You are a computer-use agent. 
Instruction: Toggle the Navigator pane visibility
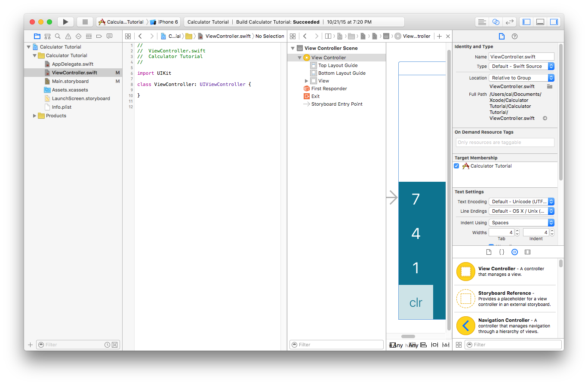[526, 22]
